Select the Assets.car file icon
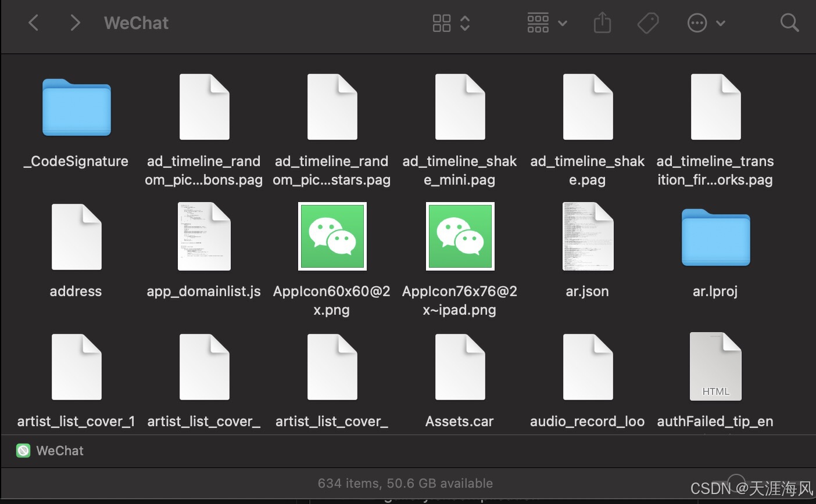816x504 pixels. click(460, 367)
